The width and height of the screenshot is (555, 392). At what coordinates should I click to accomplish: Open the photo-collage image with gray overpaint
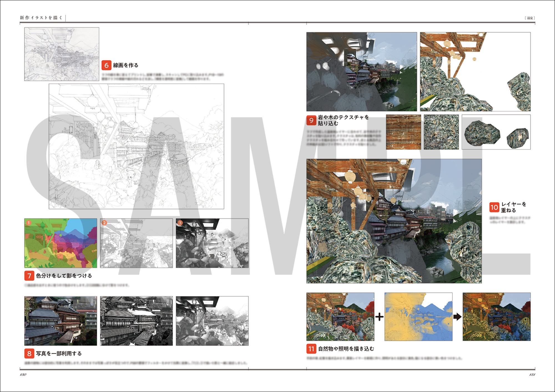(x=362, y=72)
